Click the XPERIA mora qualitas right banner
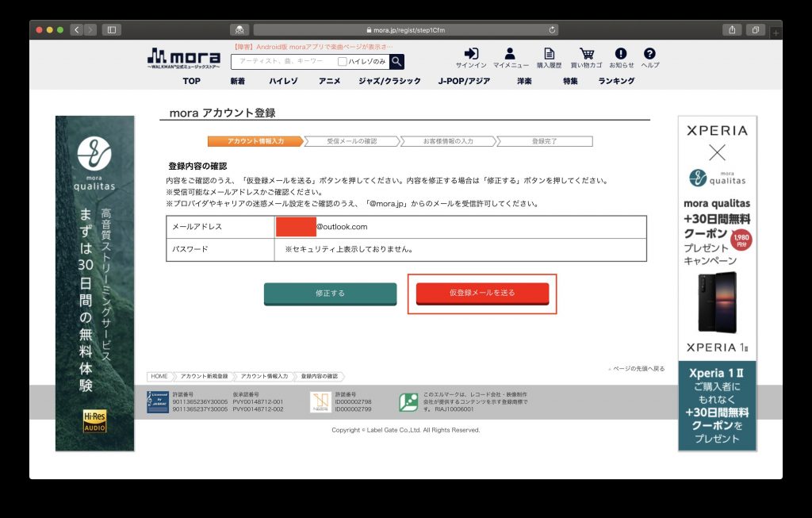Screen dimensions: 812x518 717,283
